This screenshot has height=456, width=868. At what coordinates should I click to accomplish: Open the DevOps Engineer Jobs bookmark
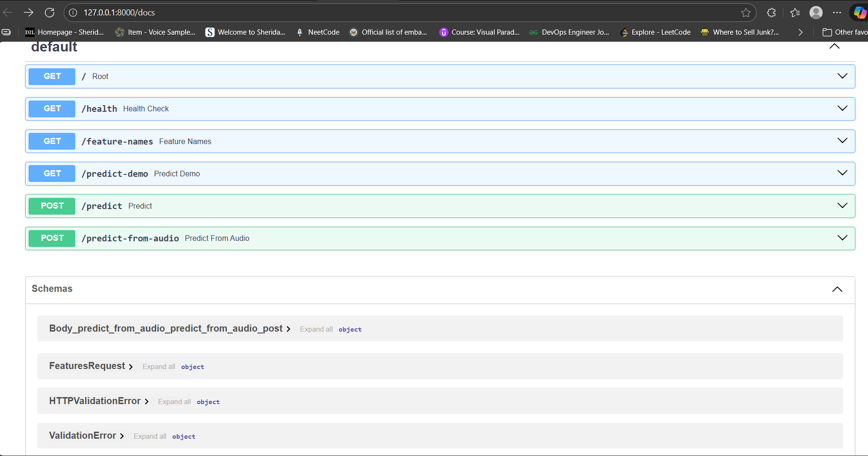click(569, 32)
